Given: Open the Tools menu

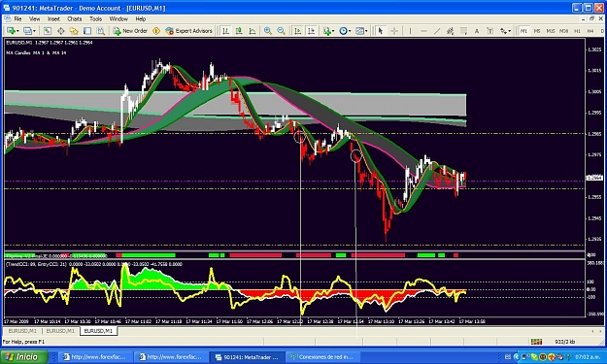Looking at the screenshot, I should (x=95, y=19).
